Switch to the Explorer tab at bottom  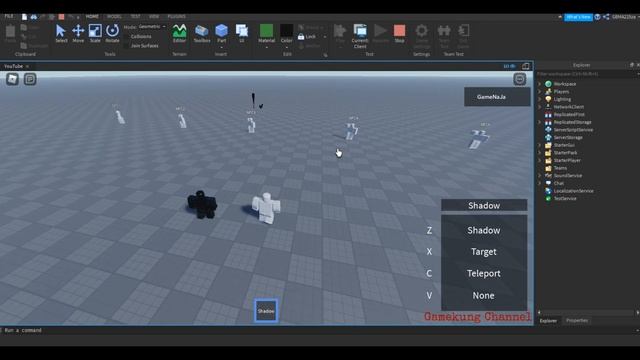pos(548,320)
